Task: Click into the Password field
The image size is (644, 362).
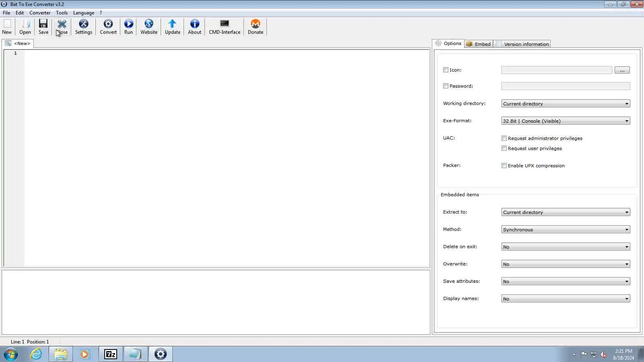Action: point(566,86)
